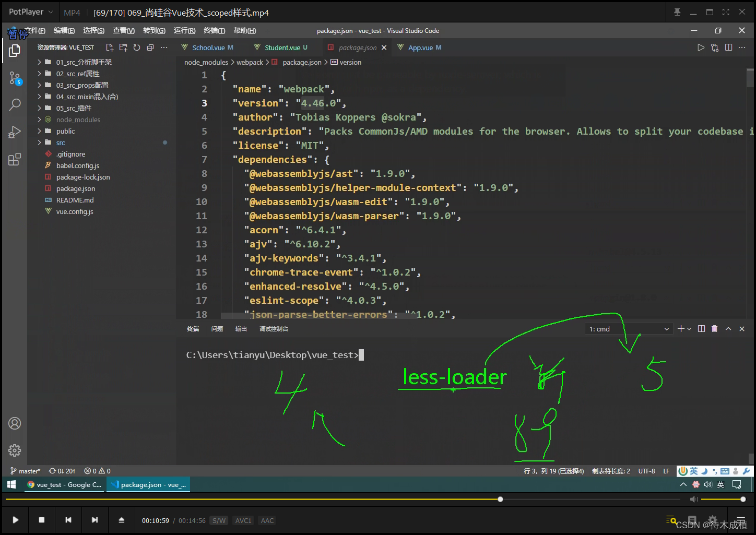
Task: Click the Open Changes icon in the editor toolbar
Action: [x=715, y=47]
